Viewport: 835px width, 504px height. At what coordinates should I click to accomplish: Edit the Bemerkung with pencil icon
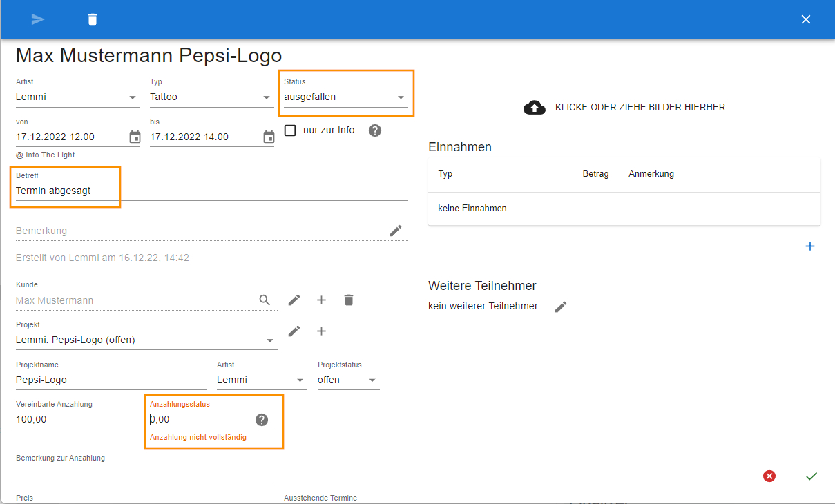point(396,231)
